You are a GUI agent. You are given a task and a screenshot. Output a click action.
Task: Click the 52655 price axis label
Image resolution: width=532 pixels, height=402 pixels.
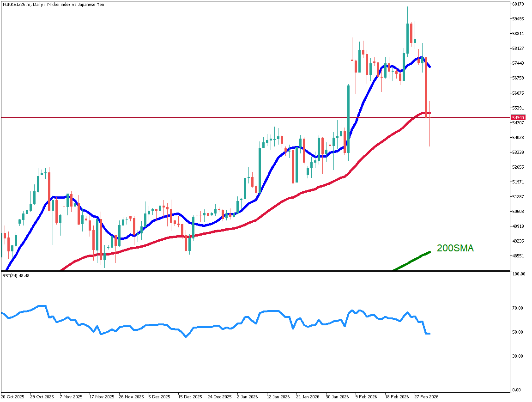519,167
